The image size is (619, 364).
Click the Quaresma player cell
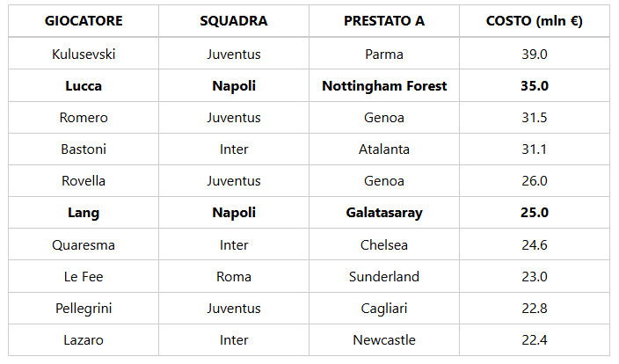84,245
